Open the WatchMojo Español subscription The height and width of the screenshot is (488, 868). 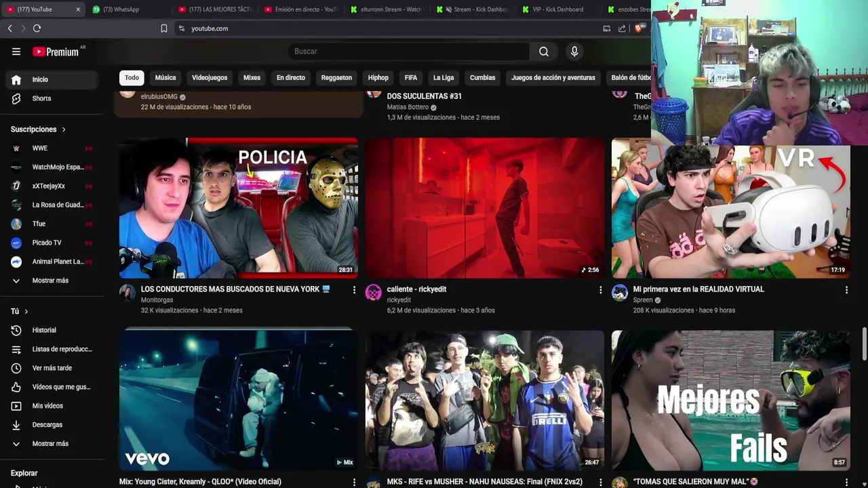pos(52,167)
